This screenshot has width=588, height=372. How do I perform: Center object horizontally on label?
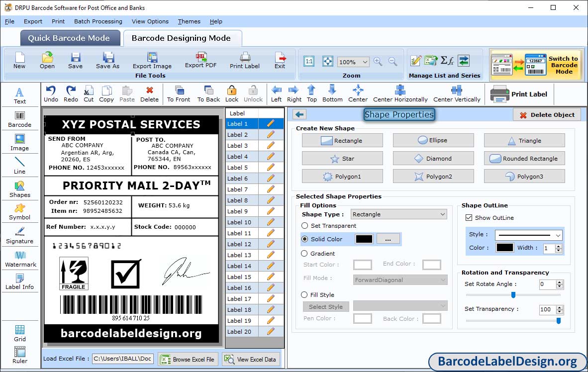[400, 94]
